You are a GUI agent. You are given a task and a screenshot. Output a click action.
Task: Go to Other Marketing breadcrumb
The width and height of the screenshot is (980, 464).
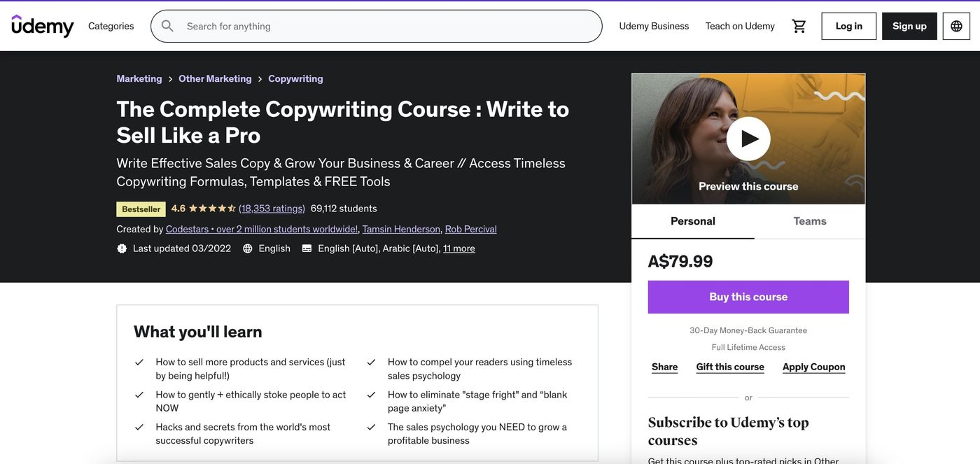tap(215, 78)
